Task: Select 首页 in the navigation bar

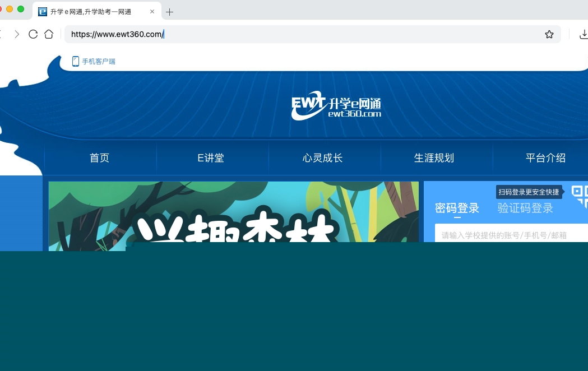Action: pyautogui.click(x=99, y=158)
